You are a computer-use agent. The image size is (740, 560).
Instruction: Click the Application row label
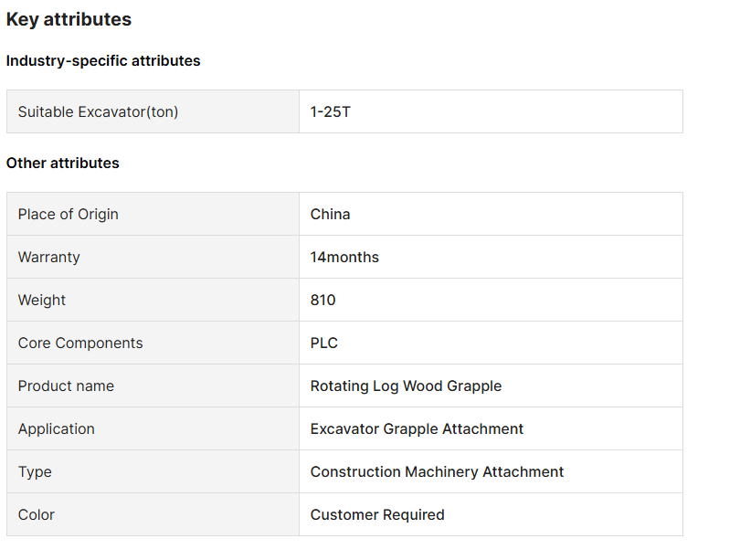57,429
